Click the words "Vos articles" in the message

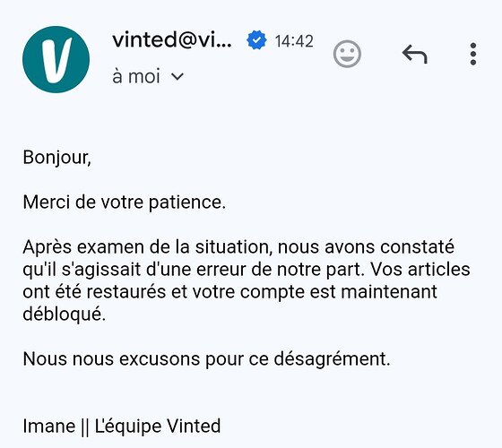420,270
